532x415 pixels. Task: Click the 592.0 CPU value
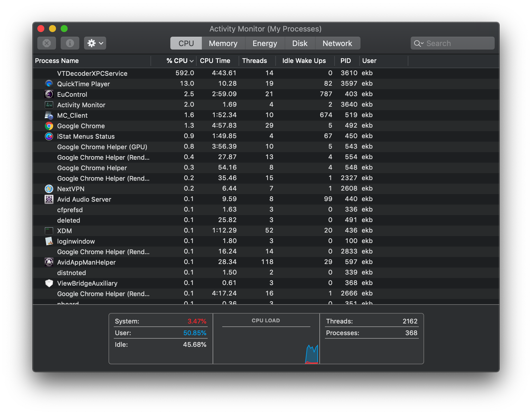tap(185, 73)
